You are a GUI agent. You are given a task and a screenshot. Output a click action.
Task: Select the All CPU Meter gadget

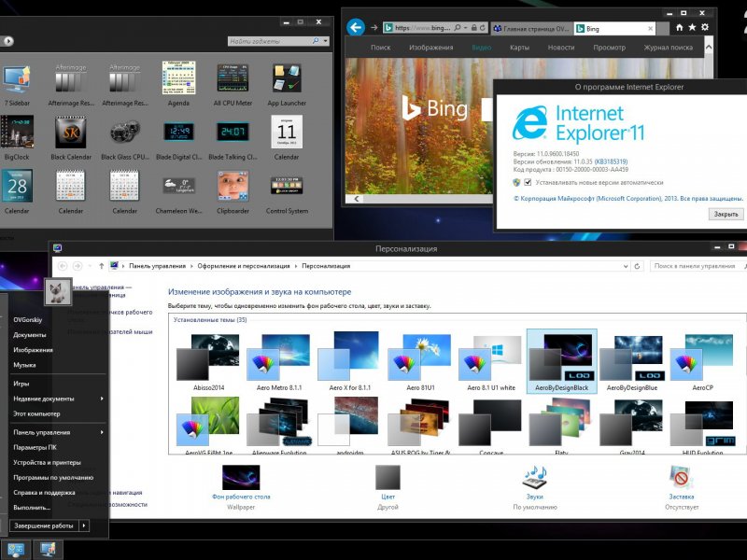tap(233, 84)
